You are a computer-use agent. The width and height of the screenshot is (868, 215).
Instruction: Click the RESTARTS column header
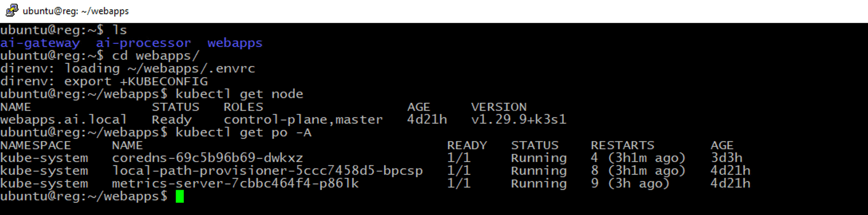coord(622,145)
